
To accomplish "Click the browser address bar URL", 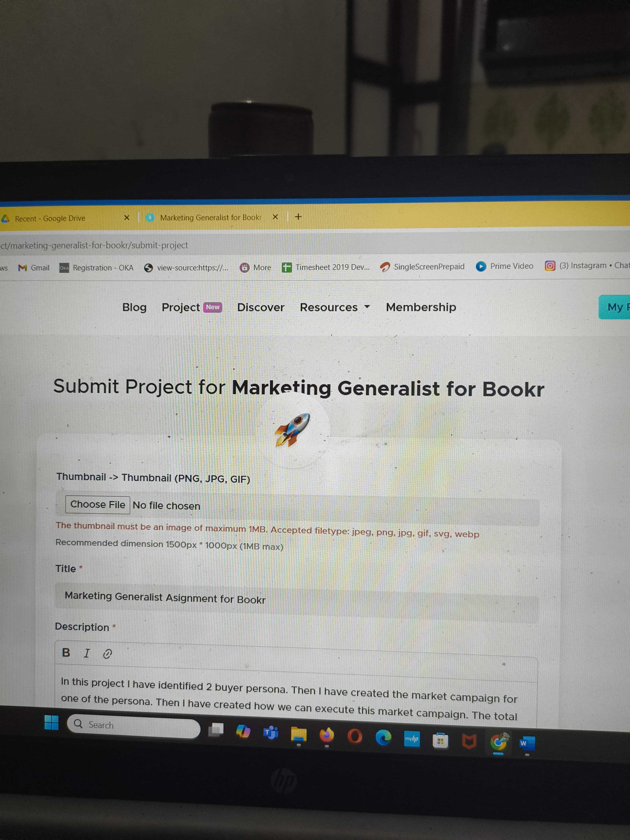I will coord(94,245).
